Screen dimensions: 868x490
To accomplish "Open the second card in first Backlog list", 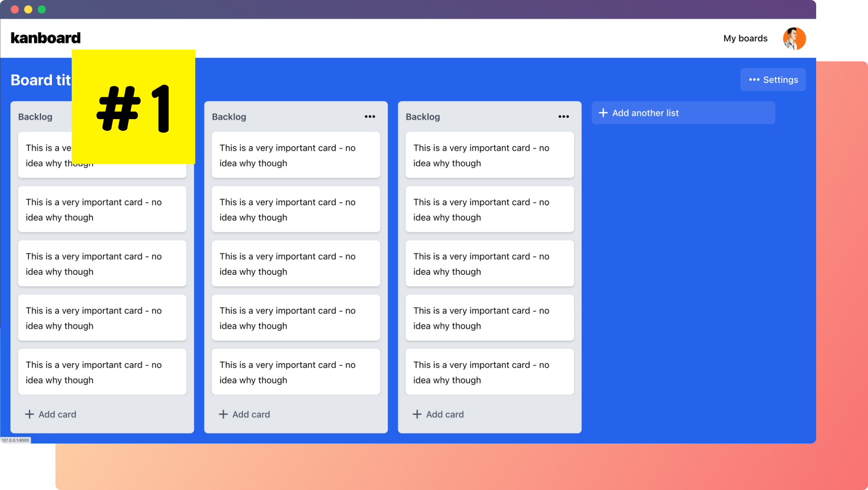I will (102, 209).
